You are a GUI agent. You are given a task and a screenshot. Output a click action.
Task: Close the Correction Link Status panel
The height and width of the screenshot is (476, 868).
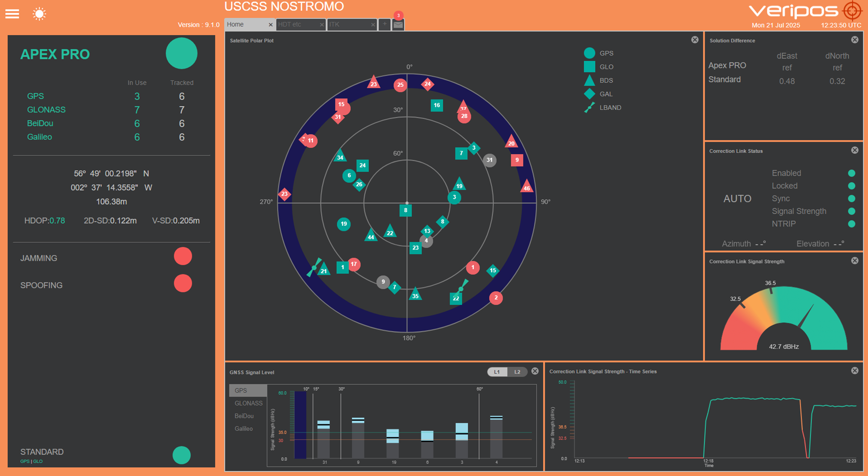click(x=855, y=150)
